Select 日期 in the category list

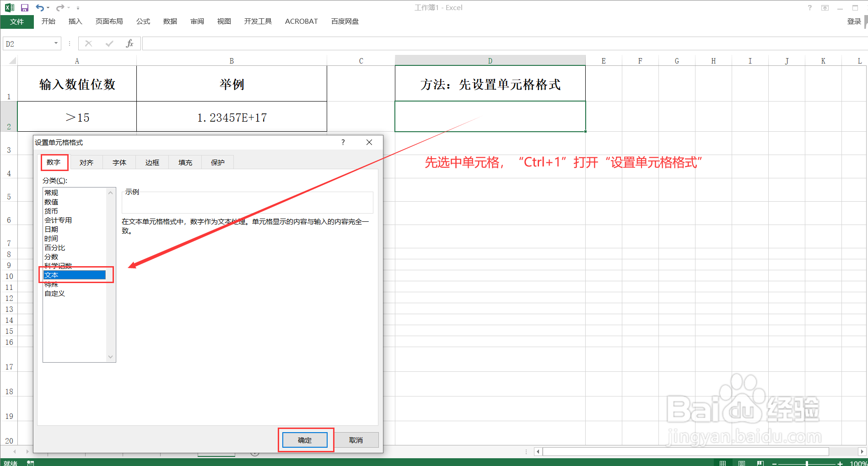click(x=75, y=230)
